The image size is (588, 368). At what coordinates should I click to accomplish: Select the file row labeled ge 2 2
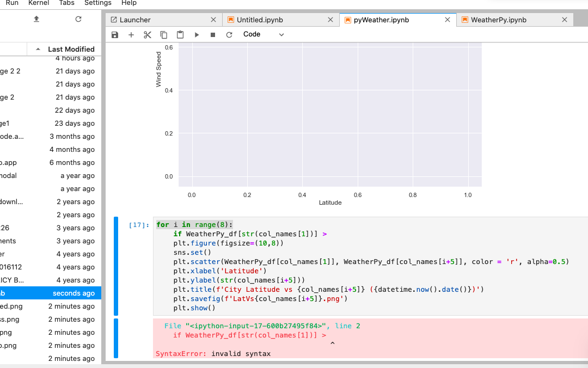coord(51,71)
